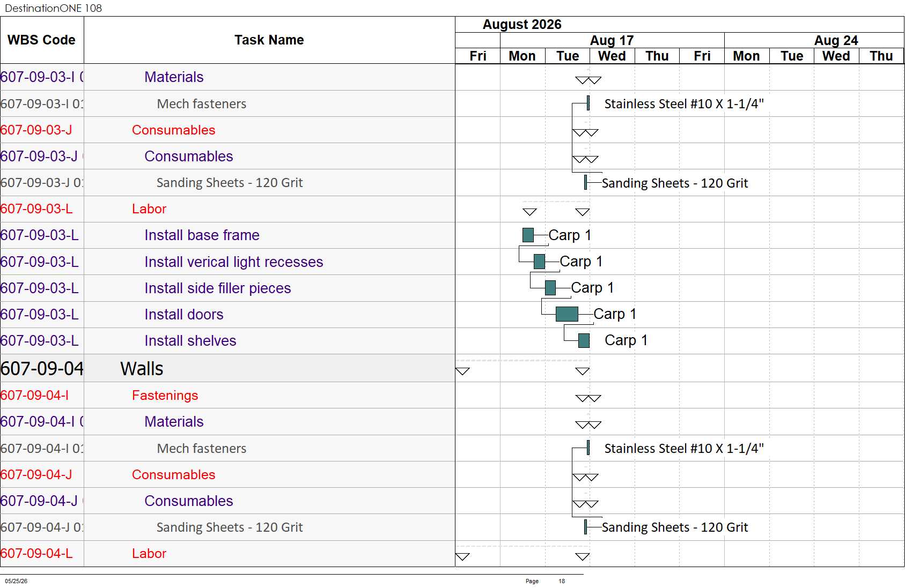Click the WBS code cell beside Install doors
Viewport: 905px width, 588px height.
click(42, 315)
